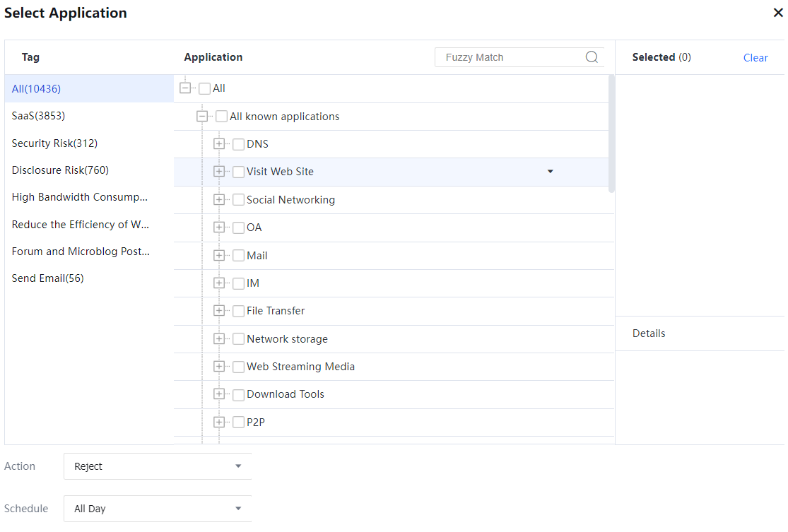The width and height of the screenshot is (788, 532).
Task: Select the Web Streaming Media checkbox
Action: 239,367
